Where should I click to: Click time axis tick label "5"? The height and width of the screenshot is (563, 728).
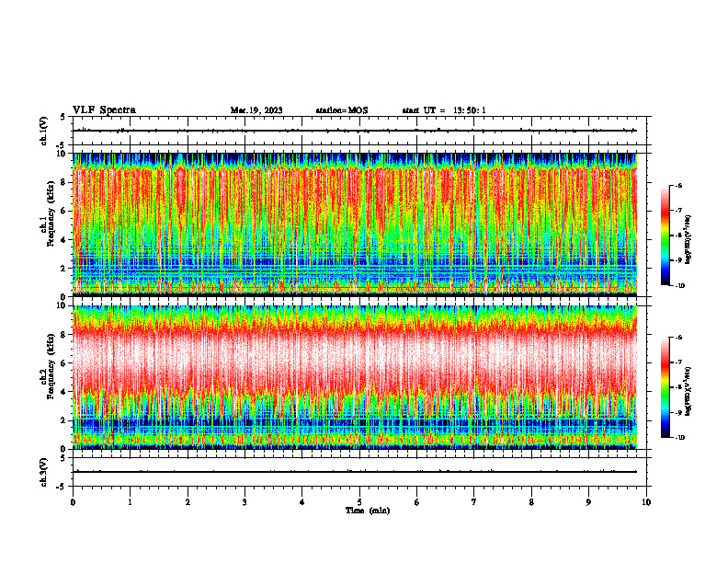coord(359,502)
